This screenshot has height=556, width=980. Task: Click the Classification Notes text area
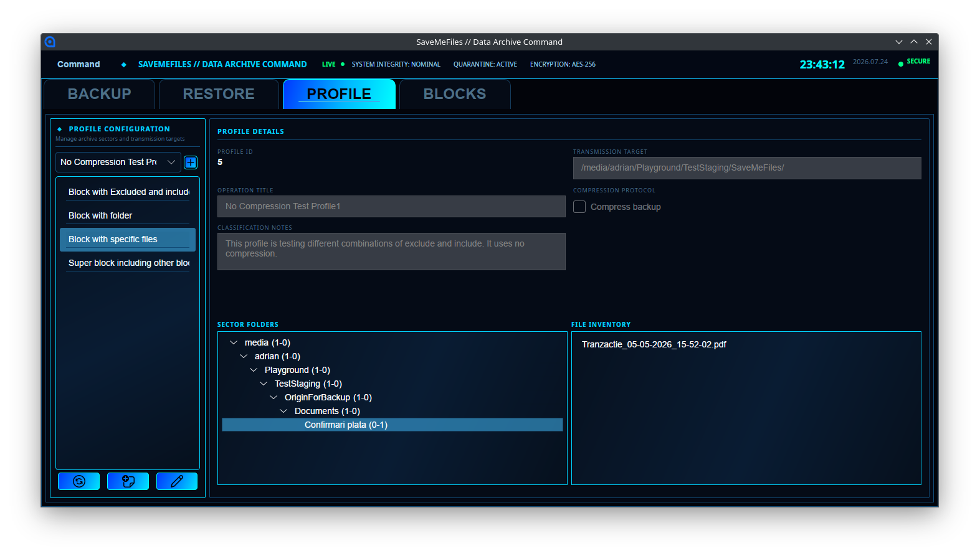(391, 252)
